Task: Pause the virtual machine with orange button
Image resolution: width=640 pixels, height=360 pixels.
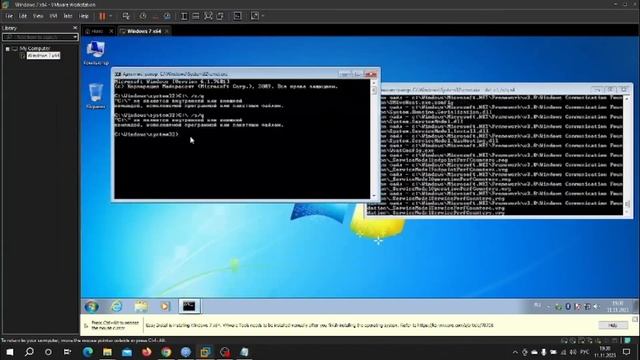Action: pos(102,16)
